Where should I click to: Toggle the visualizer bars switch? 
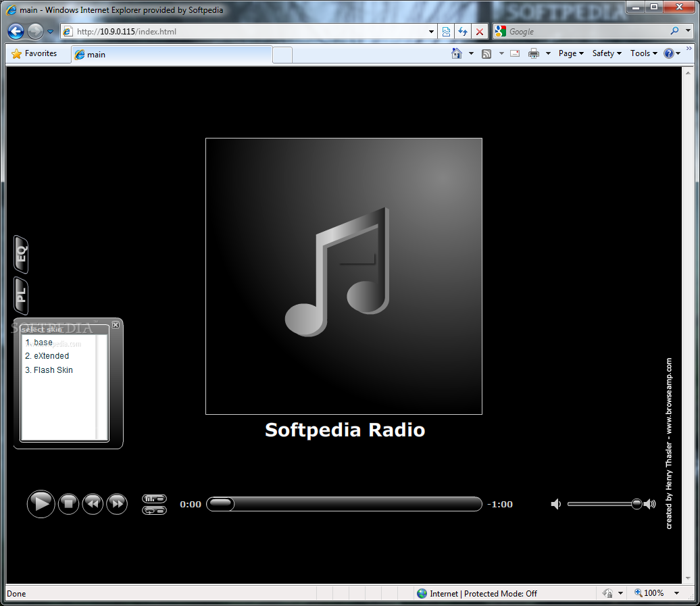click(x=155, y=499)
